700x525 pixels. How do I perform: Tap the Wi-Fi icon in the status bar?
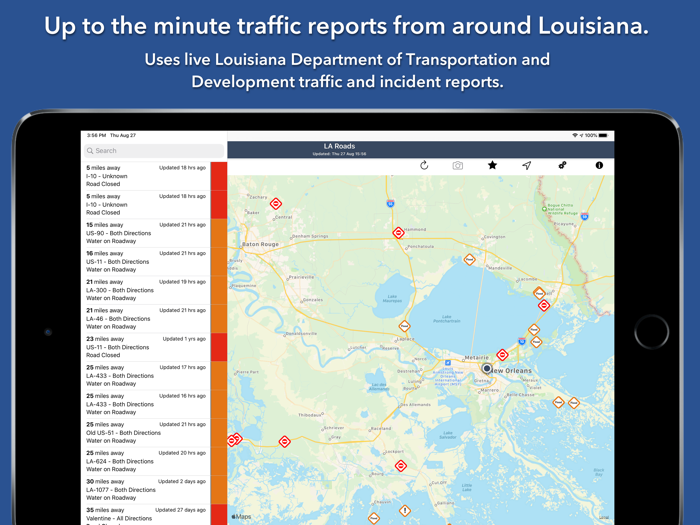tap(575, 135)
